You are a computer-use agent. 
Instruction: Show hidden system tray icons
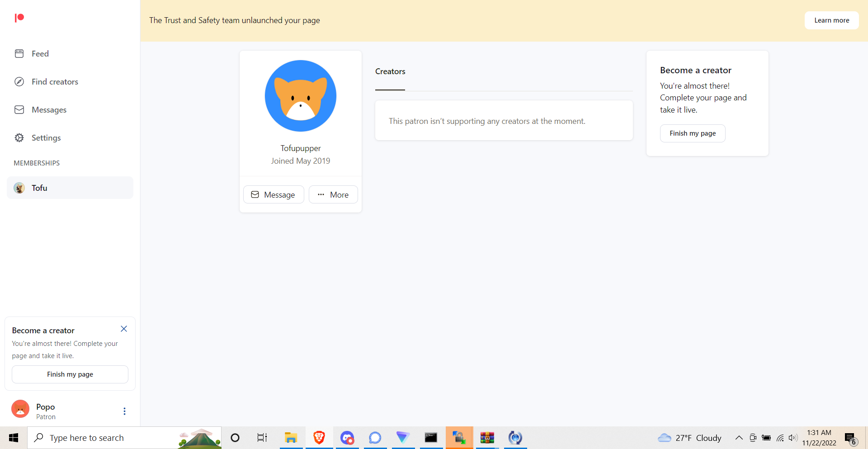[x=739, y=438]
